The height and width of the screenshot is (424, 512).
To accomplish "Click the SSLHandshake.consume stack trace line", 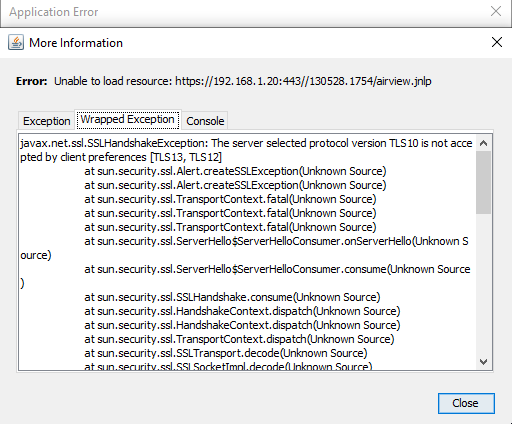I will pos(232,297).
